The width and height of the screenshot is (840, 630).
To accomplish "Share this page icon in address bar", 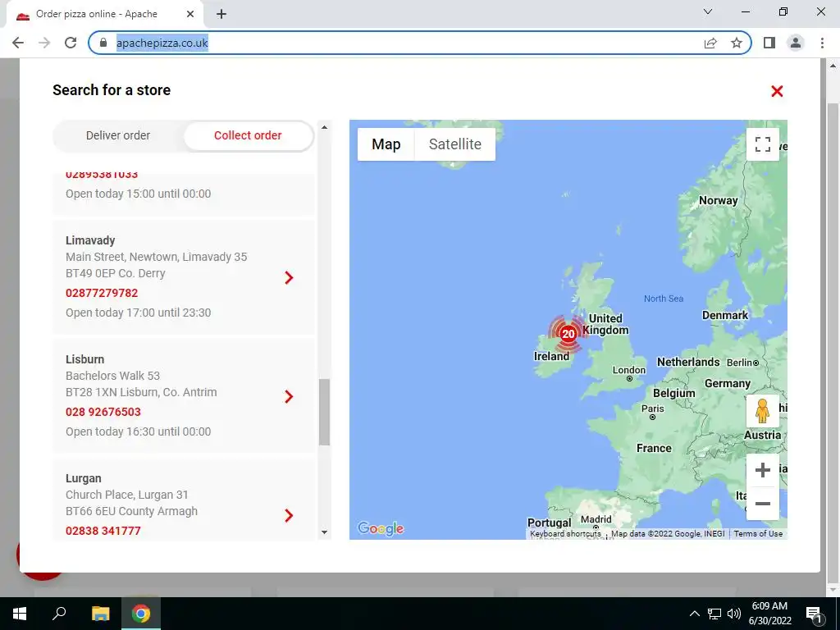I will tap(710, 43).
